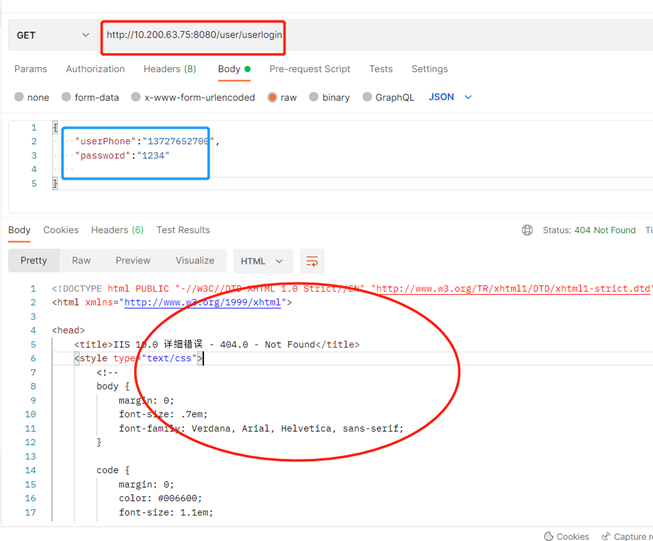The width and height of the screenshot is (653, 541).
Task: Toggle the wrap lines icon
Action: tap(312, 261)
